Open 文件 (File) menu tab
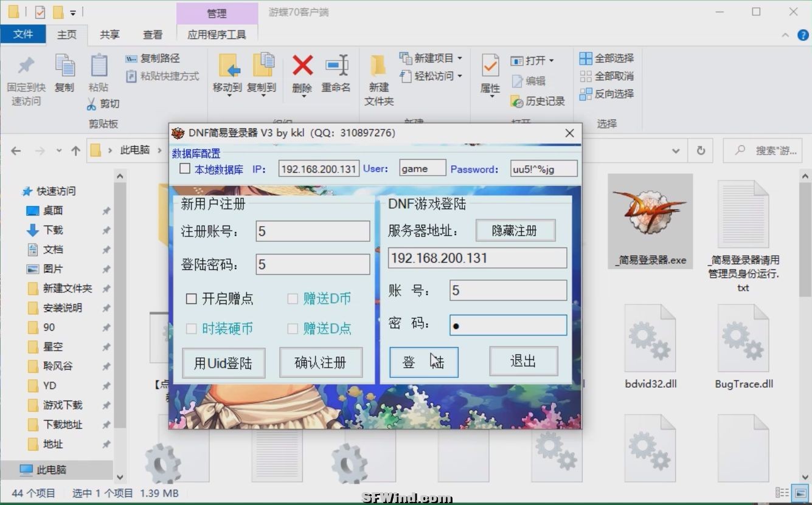 pos(23,34)
